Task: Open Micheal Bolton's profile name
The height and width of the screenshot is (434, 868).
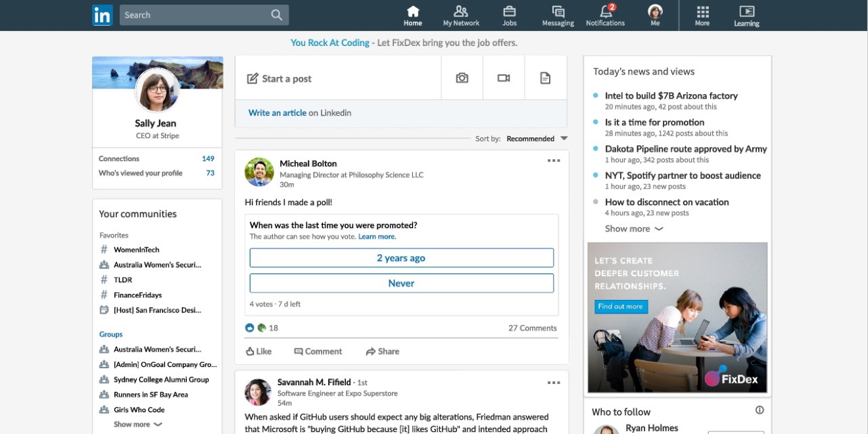Action: point(308,164)
